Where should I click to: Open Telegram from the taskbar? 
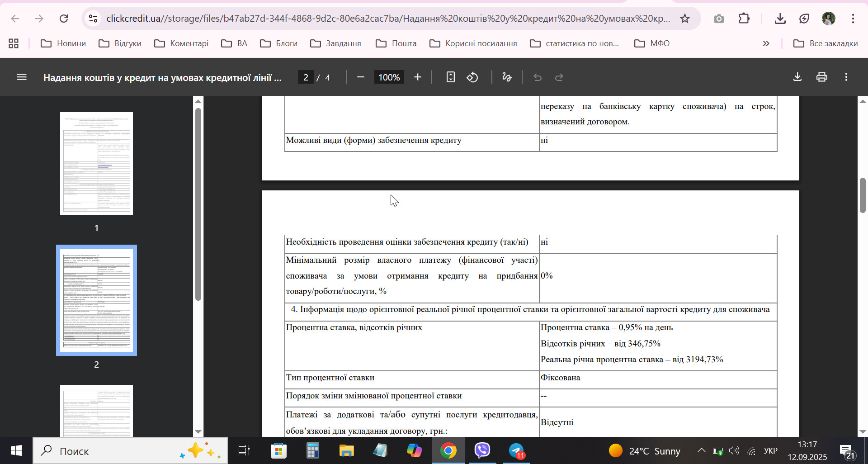click(516, 450)
